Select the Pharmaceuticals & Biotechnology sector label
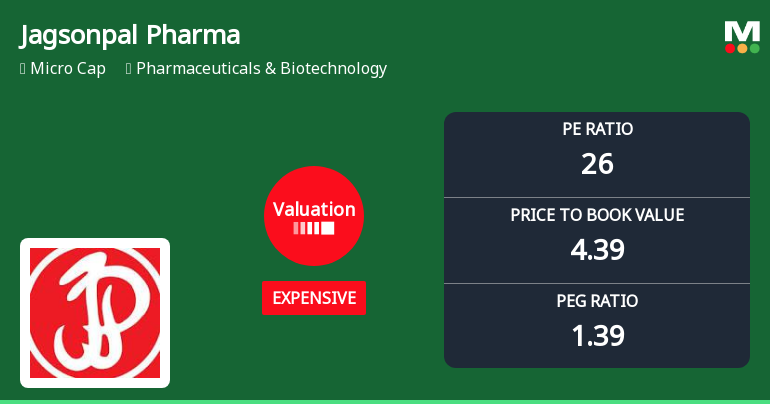 click(x=261, y=69)
